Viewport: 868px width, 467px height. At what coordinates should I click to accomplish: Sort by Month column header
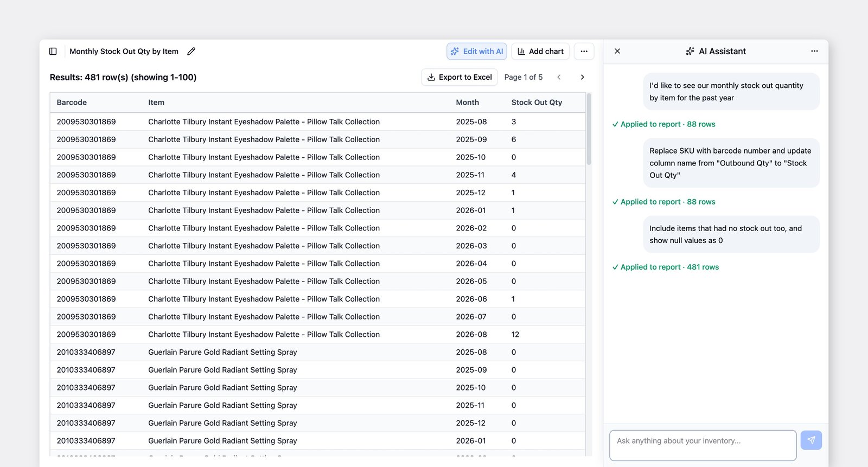tap(467, 103)
